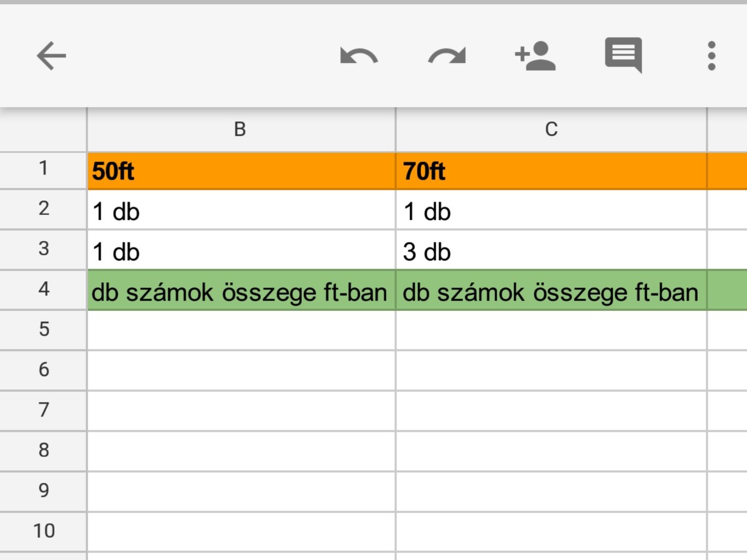Screen dimensions: 747x560
Task: Open the comments icon
Action: pyautogui.click(x=623, y=55)
